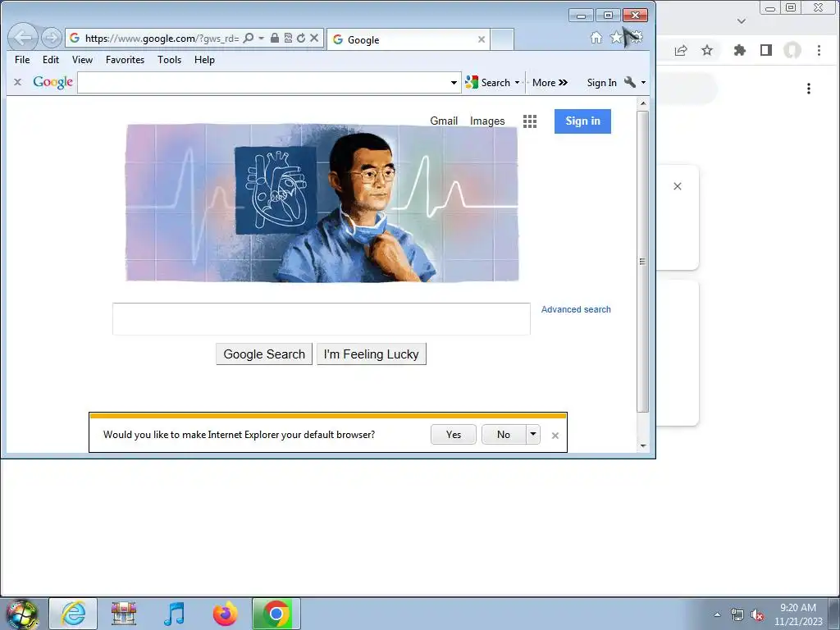Click the blue Sign in button
This screenshot has height=630, width=840.
tap(582, 121)
